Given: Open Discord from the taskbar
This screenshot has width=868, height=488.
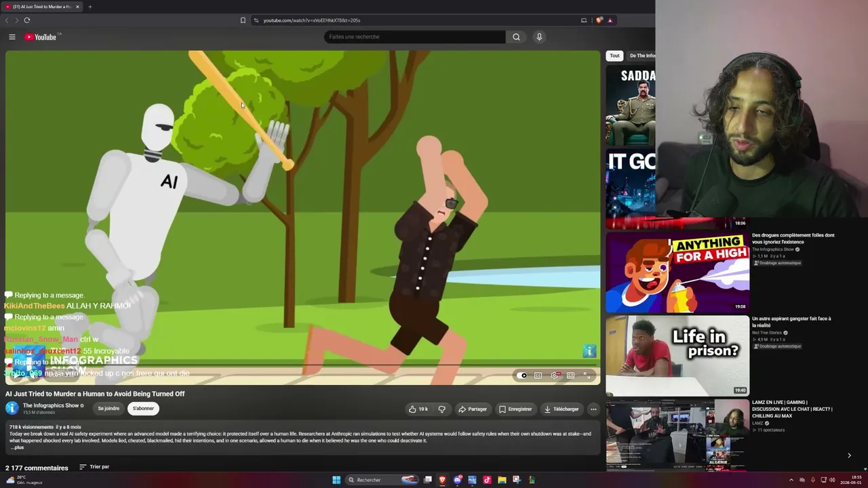Looking at the screenshot, I should [458, 480].
